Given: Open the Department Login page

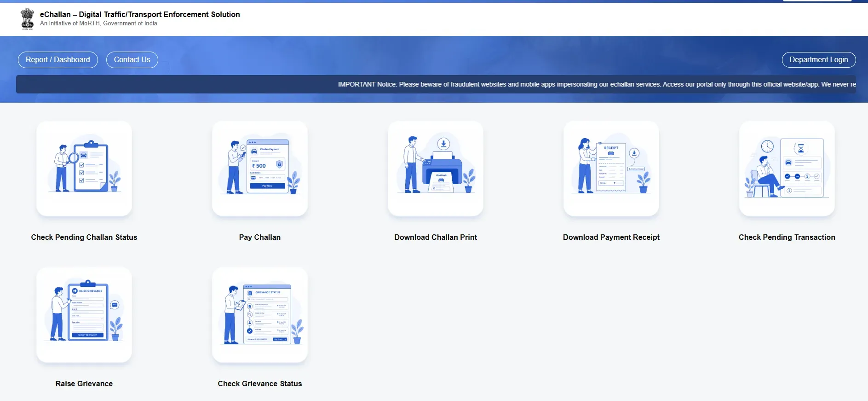Looking at the screenshot, I should tap(819, 60).
